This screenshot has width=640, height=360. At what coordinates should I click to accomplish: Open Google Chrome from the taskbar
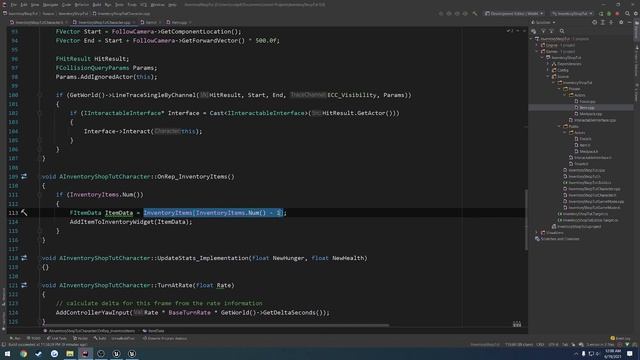pyautogui.click(x=23, y=353)
